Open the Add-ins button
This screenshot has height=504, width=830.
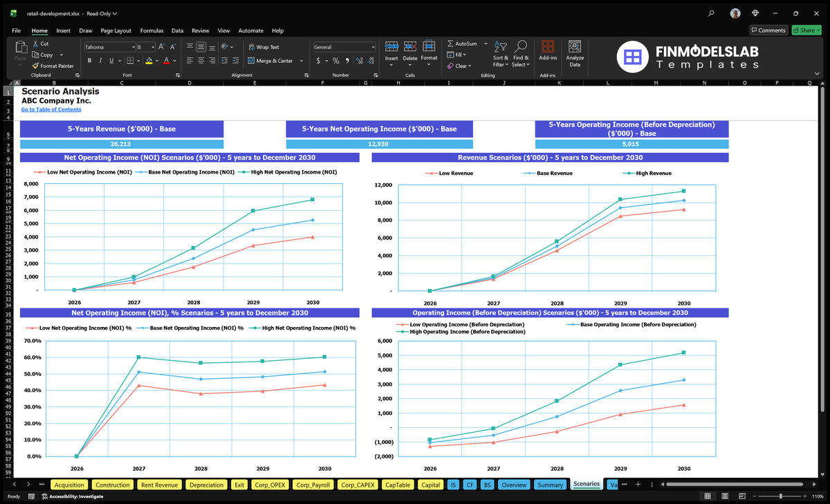(x=548, y=50)
